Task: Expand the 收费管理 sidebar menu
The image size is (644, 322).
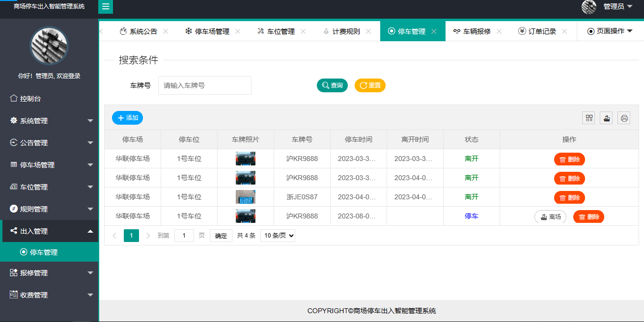Action: click(49, 295)
